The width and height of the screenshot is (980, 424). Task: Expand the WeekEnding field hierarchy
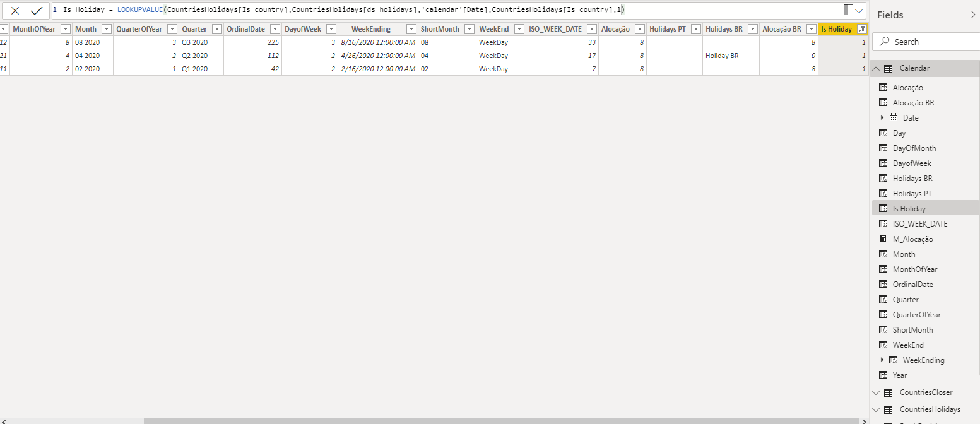[x=882, y=360]
